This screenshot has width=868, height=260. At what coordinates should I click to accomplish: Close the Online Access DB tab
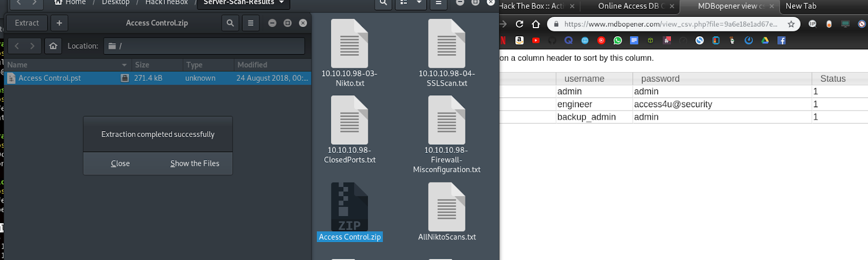(672, 6)
